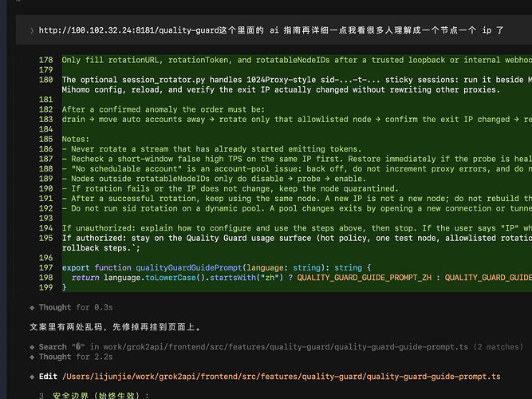Click '安全边界（始终生效）' diff line 3
The image size is (532, 399).
tap(100, 396)
